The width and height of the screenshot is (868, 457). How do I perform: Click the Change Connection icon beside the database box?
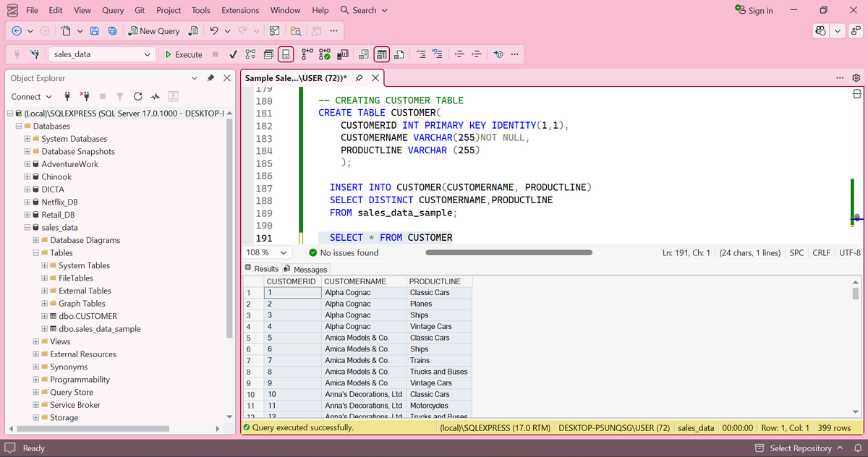[x=35, y=54]
